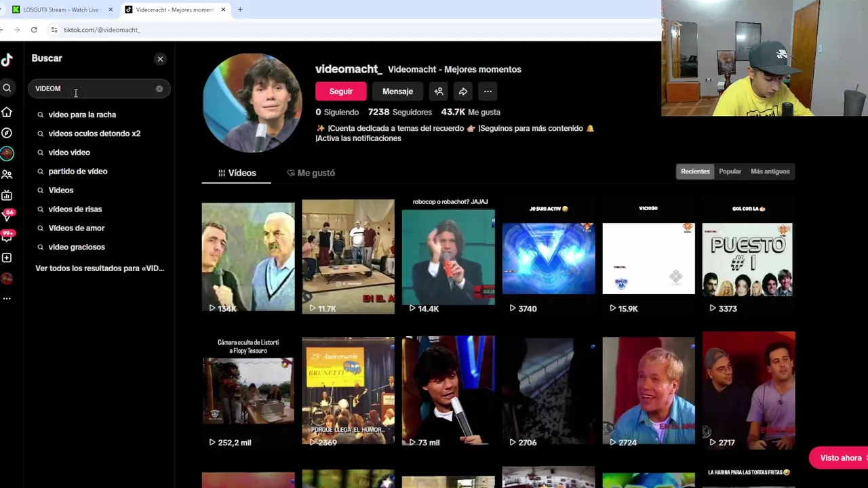
Task: Open the profile avatar in sidebar bottom
Action: 7,279
